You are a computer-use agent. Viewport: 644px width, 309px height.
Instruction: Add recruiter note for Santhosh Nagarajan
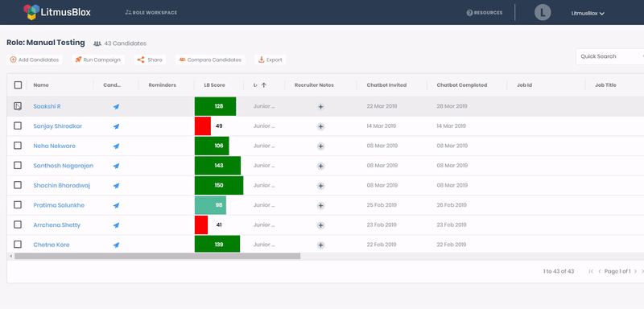tap(320, 166)
